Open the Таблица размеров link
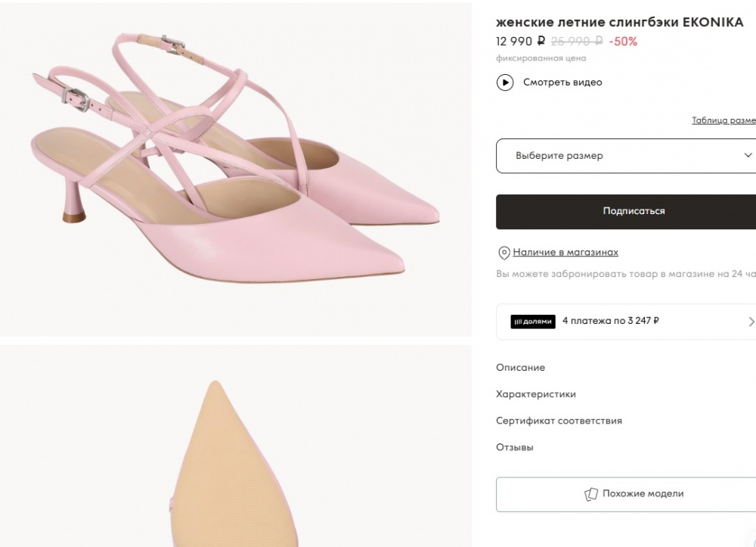 point(723,120)
